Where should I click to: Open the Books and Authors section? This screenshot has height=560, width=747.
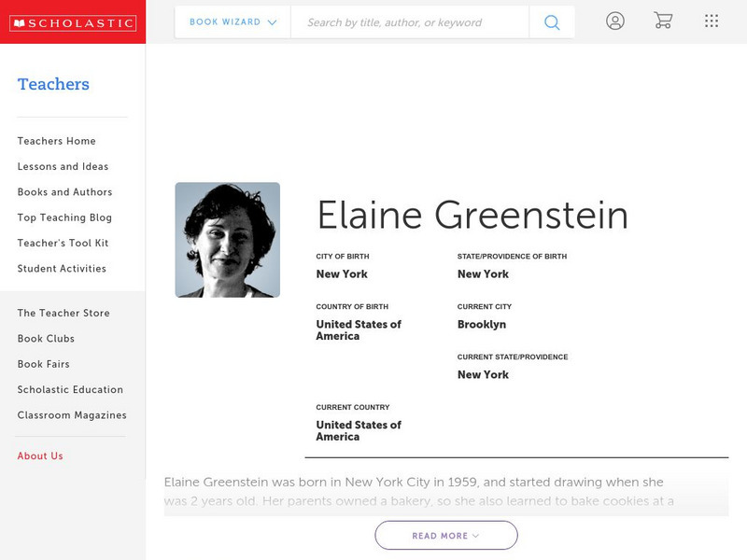tap(63, 192)
